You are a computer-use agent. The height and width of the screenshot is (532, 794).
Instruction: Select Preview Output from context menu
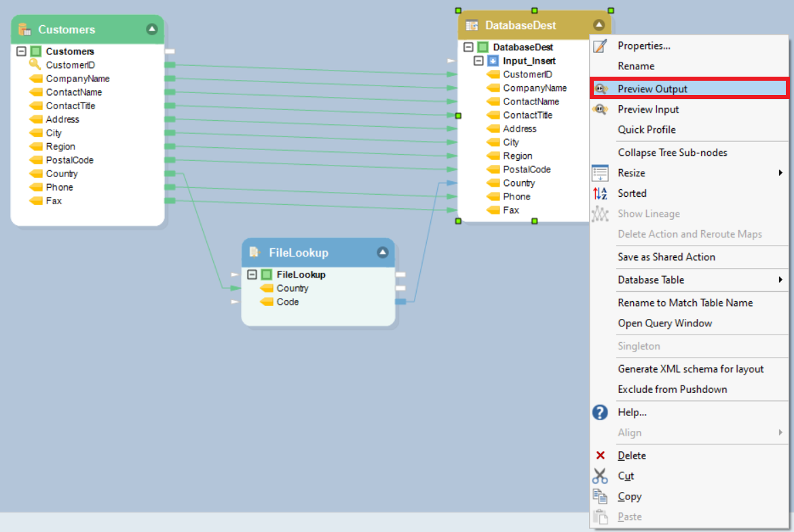click(x=651, y=89)
